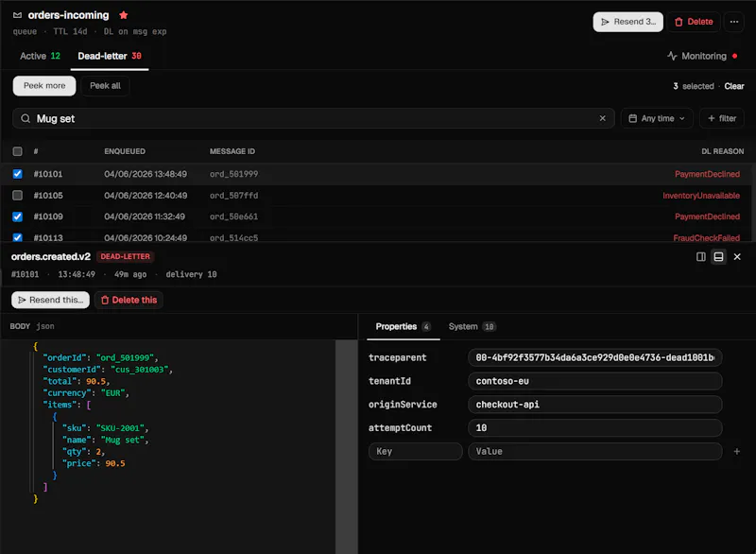Uncheck message #10109 checkbox
The width and height of the screenshot is (756, 554).
pyautogui.click(x=17, y=216)
